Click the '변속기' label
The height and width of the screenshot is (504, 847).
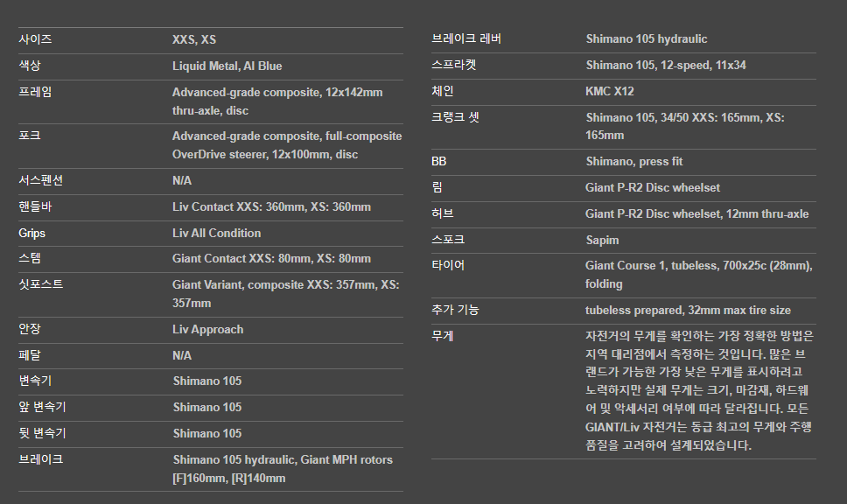pos(35,381)
